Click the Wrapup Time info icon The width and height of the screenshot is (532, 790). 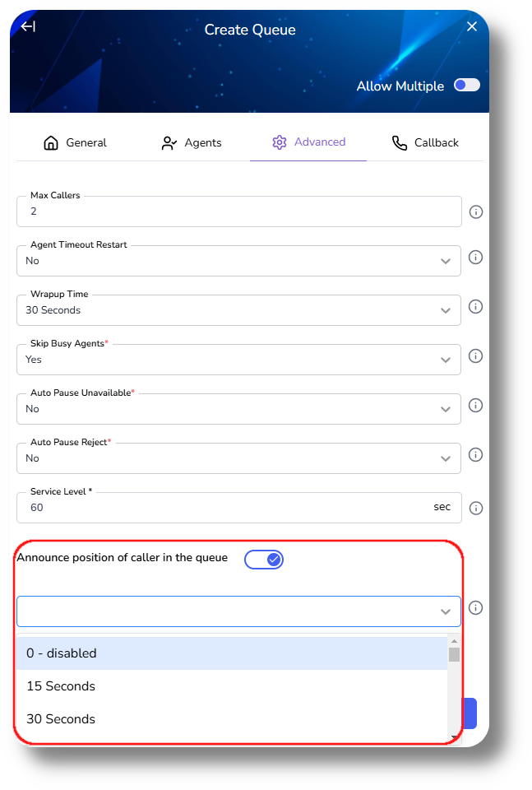coord(475,306)
